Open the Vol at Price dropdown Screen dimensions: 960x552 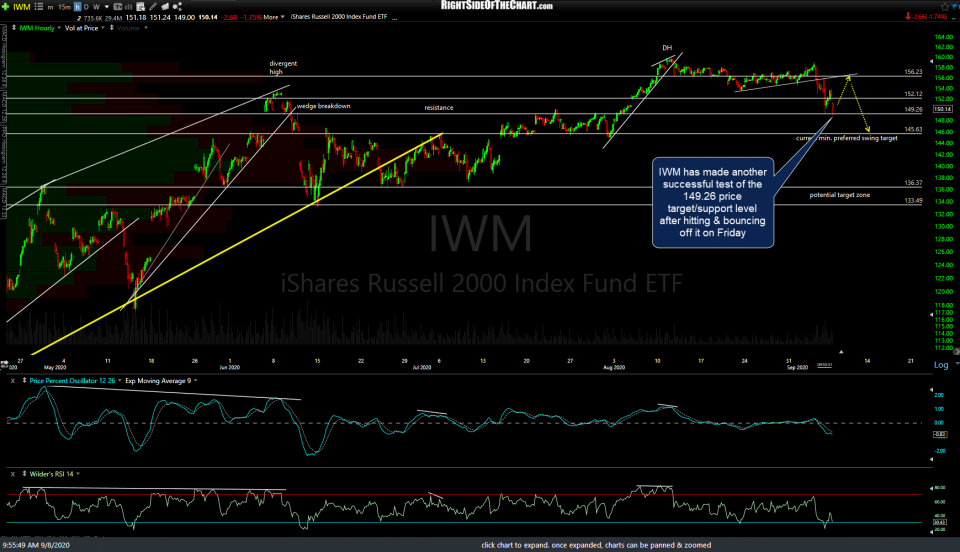pyautogui.click(x=102, y=28)
